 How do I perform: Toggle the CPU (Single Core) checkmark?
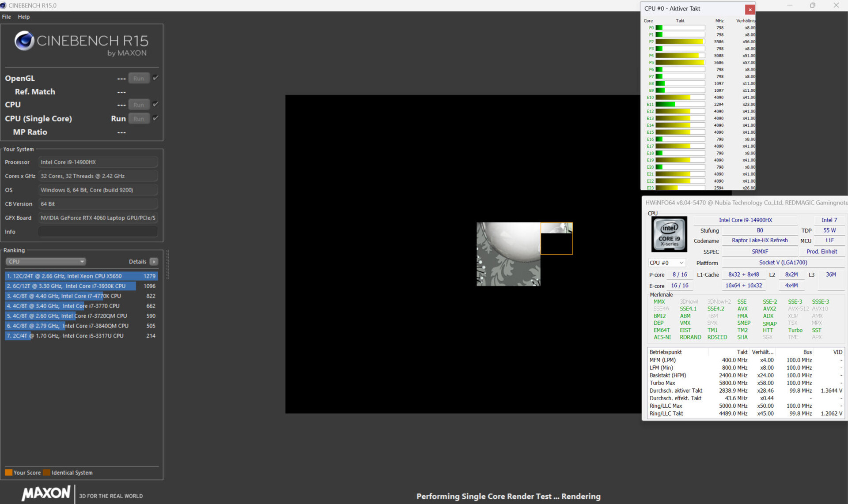tap(155, 118)
